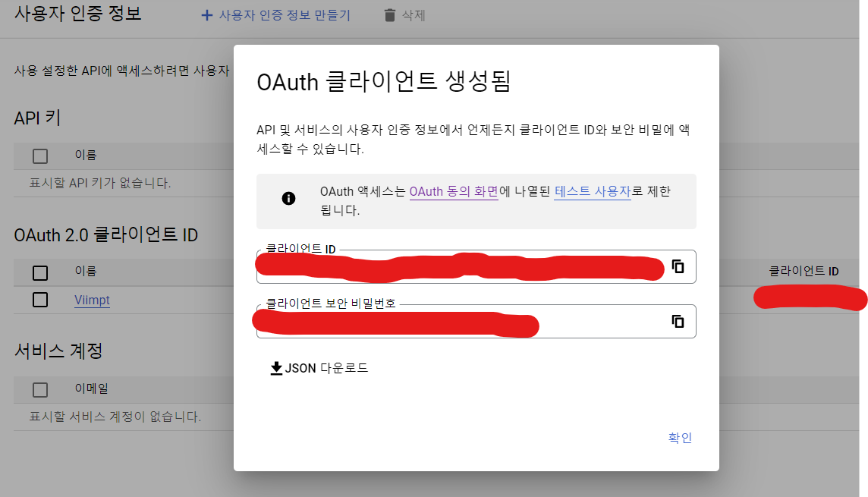
Task: Check the 서비스 계정 header checkbox
Action: 40,389
